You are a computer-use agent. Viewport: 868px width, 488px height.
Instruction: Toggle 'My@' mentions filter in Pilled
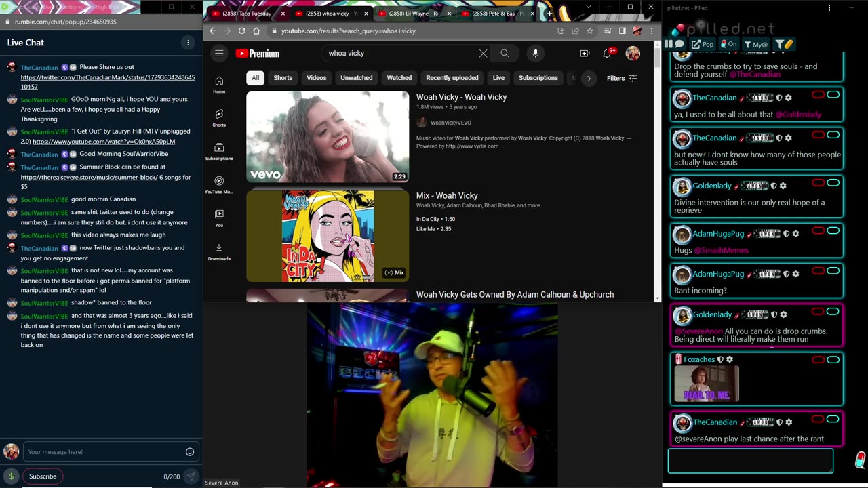tap(755, 44)
